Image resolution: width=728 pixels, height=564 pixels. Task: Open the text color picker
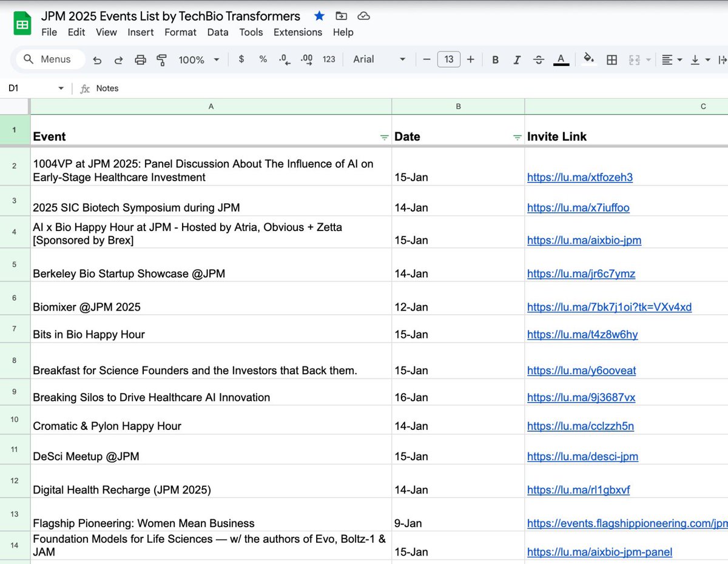click(561, 59)
